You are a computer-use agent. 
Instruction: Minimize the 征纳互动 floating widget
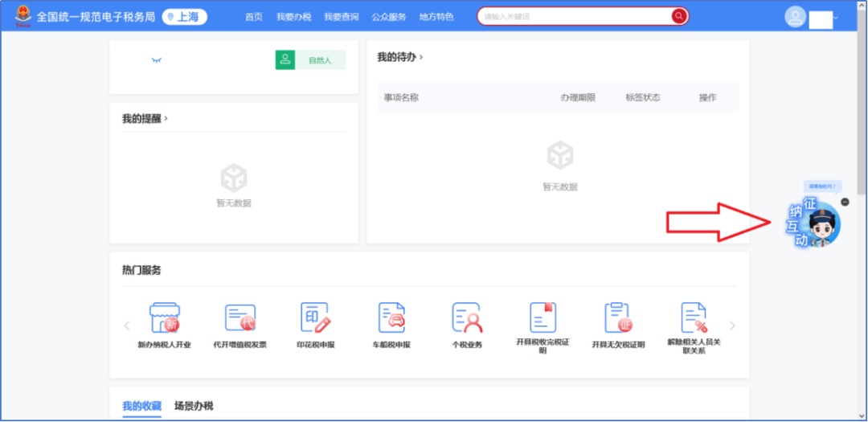845,202
